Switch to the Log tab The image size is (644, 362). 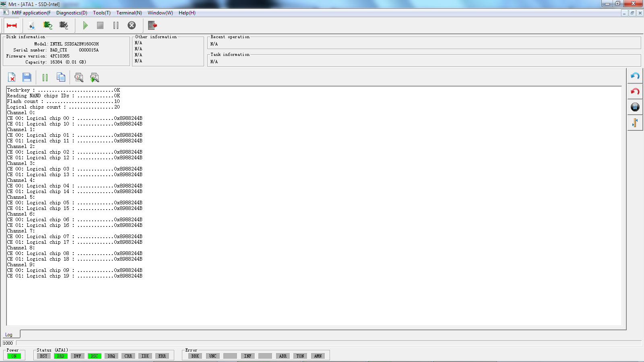point(8,335)
